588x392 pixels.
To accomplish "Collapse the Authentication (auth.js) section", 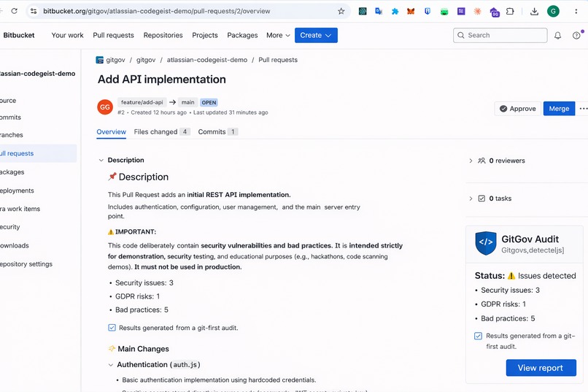I will coord(111,364).
